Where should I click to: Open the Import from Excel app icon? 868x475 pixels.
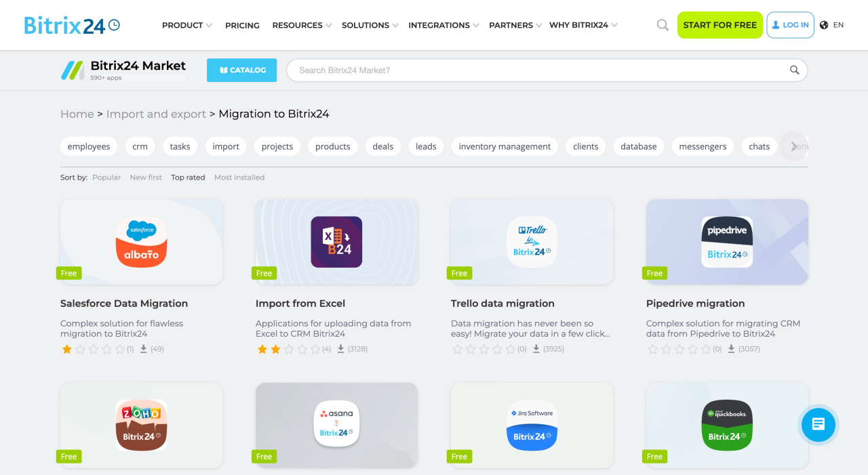coord(336,242)
